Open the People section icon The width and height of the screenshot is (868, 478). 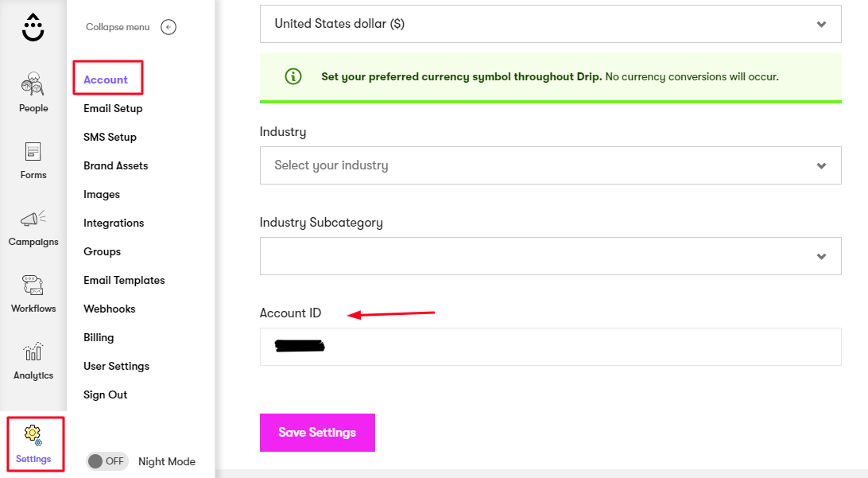[x=33, y=84]
